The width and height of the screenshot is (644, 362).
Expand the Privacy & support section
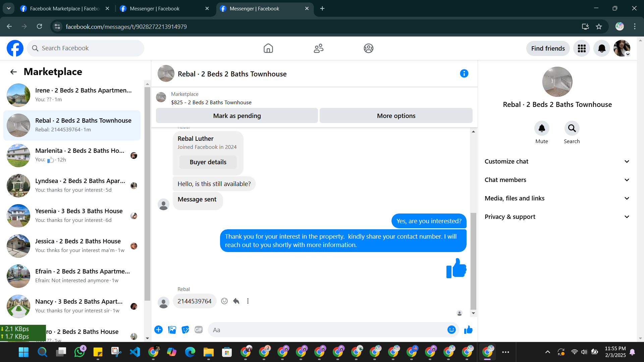[x=557, y=217]
